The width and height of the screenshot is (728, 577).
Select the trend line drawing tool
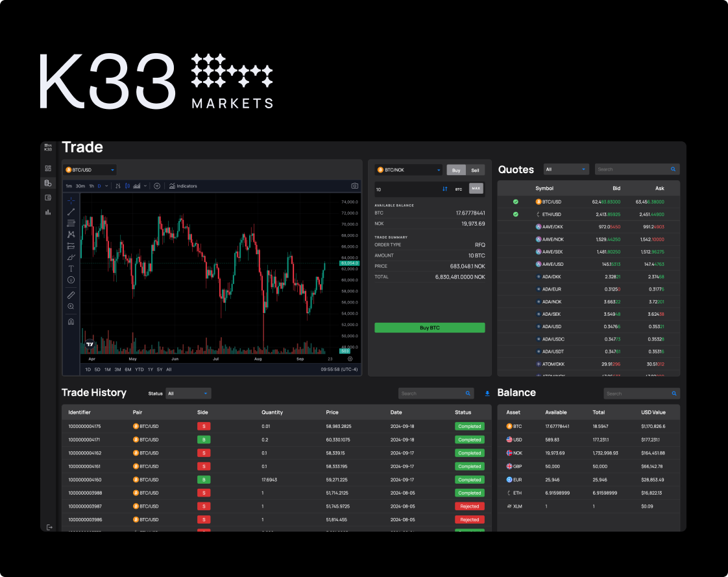coord(71,211)
